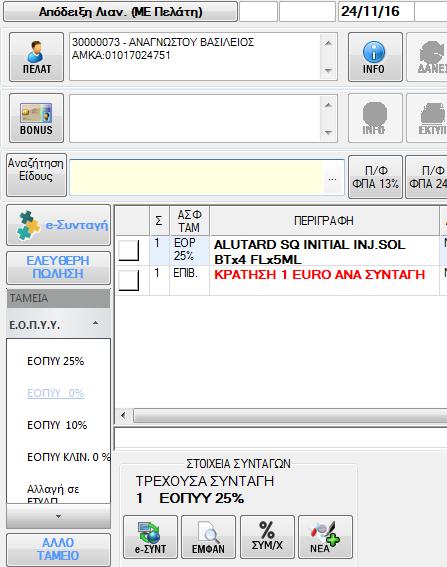The image size is (447, 567).
Task: Click ΑΣΦ ΤΑΜ column header
Action: pos(189,221)
